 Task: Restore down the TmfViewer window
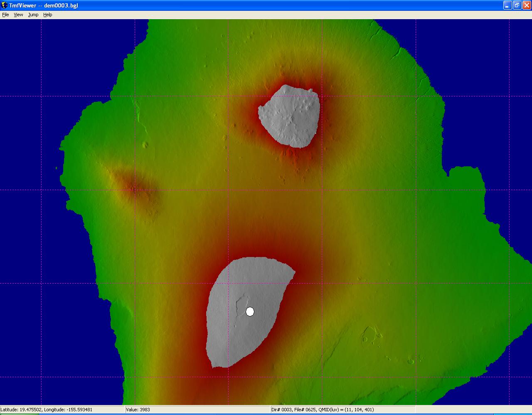(x=517, y=5)
